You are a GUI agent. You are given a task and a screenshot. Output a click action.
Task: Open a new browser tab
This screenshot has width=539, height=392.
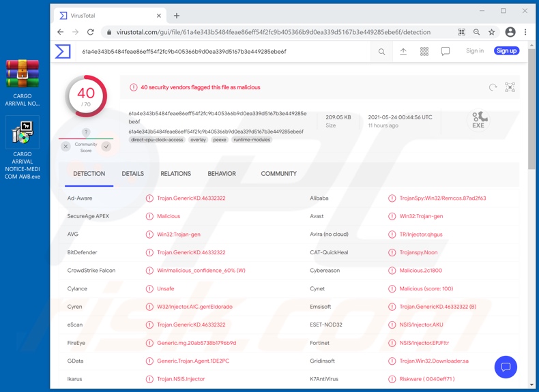pyautogui.click(x=177, y=16)
